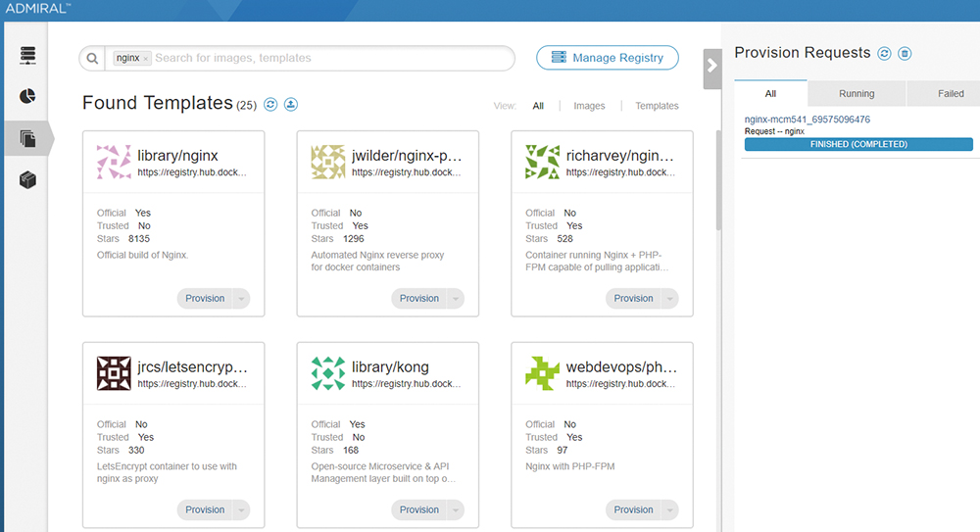The width and height of the screenshot is (980, 532).
Task: Switch to the All requests tab
Action: (770, 93)
